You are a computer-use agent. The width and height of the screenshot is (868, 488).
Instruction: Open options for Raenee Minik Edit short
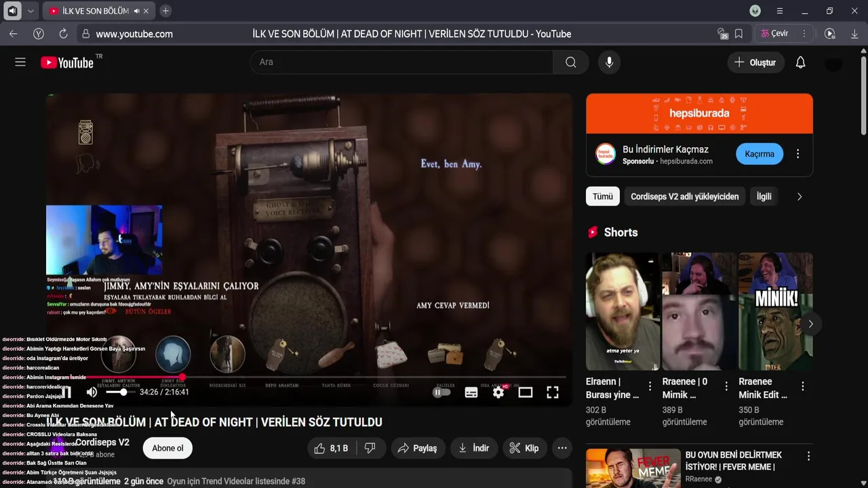[x=803, y=386]
